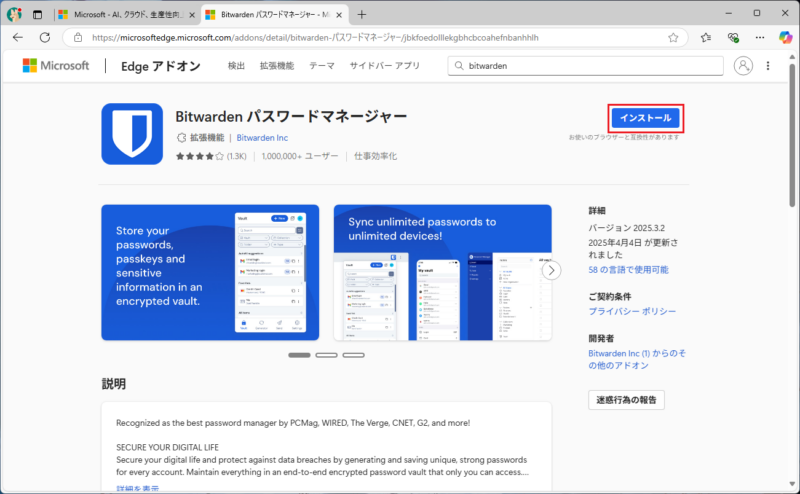Image resolution: width=800 pixels, height=494 pixels.
Task: Show next screenshot with arrow button
Action: coord(551,270)
